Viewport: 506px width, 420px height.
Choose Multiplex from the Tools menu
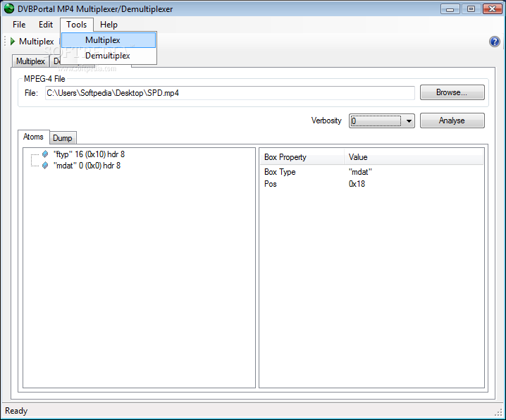pyautogui.click(x=109, y=40)
